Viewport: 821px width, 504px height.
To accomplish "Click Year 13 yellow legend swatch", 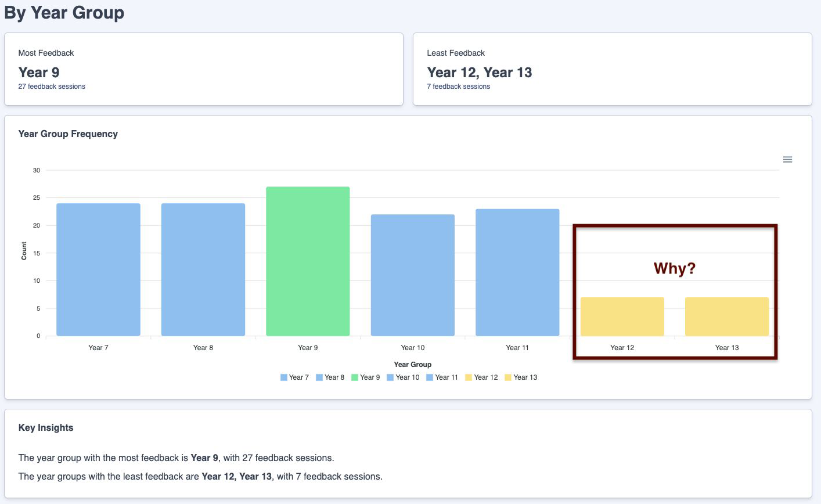I will click(507, 377).
